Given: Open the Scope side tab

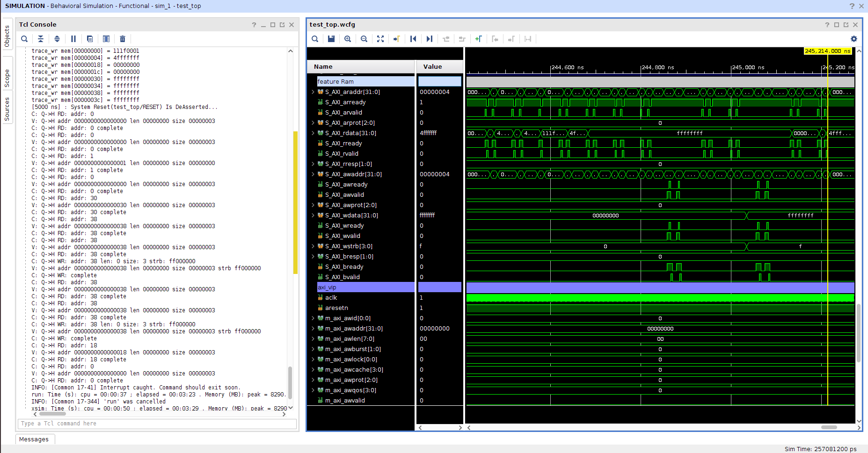Looking at the screenshot, I should [x=7, y=78].
